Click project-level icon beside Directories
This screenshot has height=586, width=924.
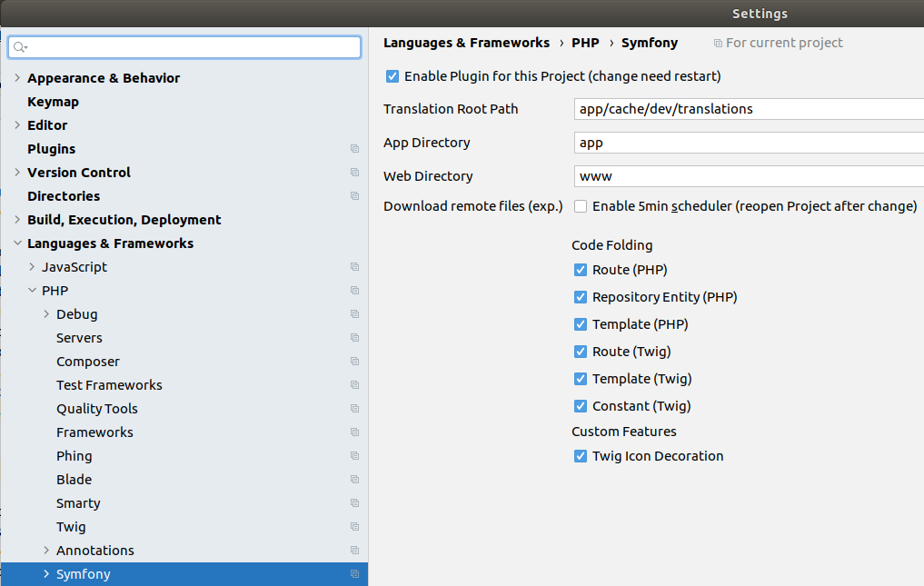354,195
